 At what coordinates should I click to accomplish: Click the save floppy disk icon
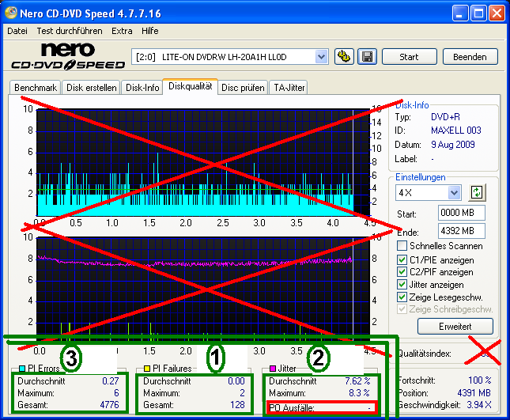[367, 57]
